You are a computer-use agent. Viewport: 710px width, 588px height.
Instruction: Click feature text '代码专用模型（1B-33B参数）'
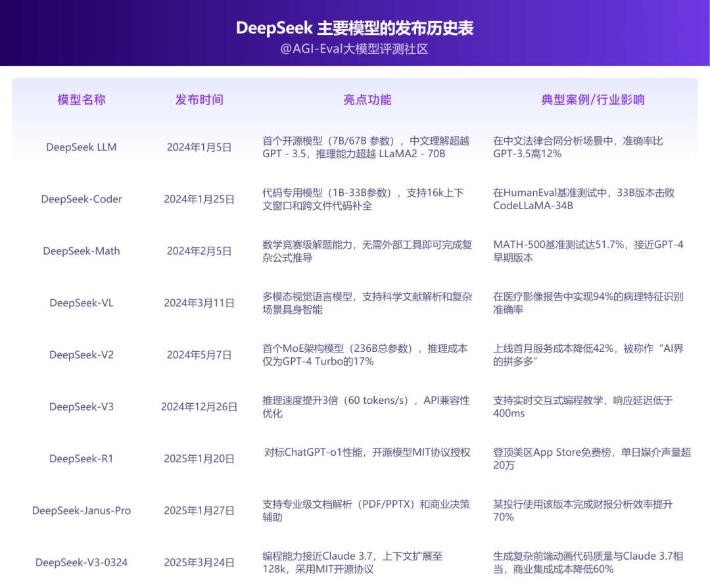(x=328, y=193)
